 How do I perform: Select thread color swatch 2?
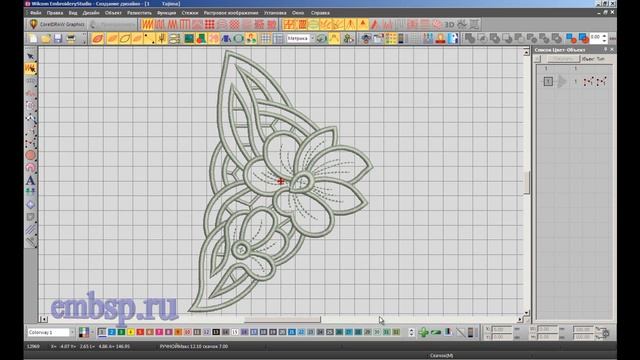click(x=111, y=332)
